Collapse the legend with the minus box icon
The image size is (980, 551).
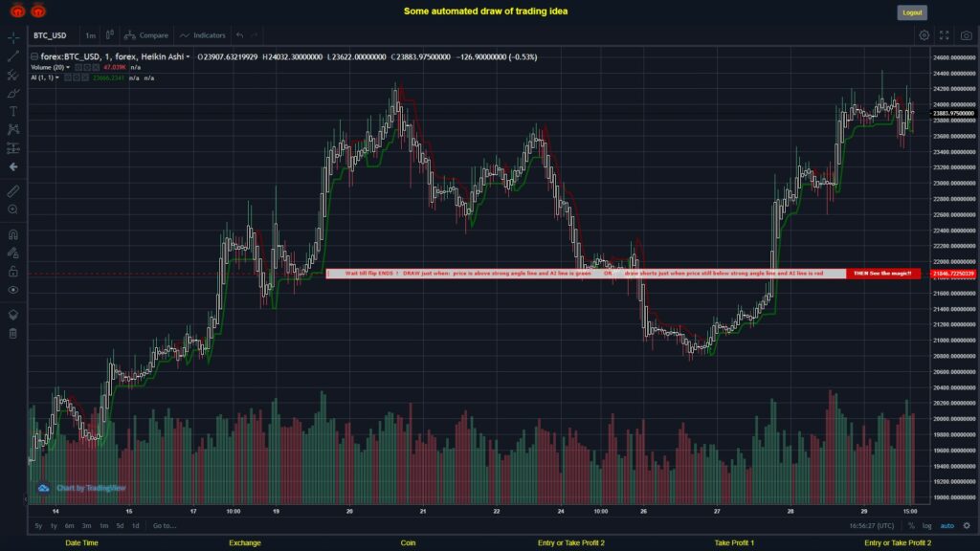(34, 56)
